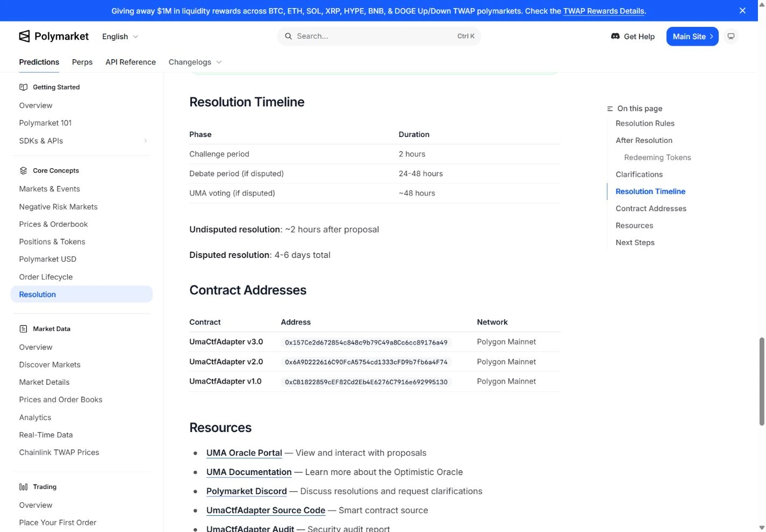Viewport: 766px width, 532px height.
Task: Select the Resolution sidebar item
Action: 82,294
